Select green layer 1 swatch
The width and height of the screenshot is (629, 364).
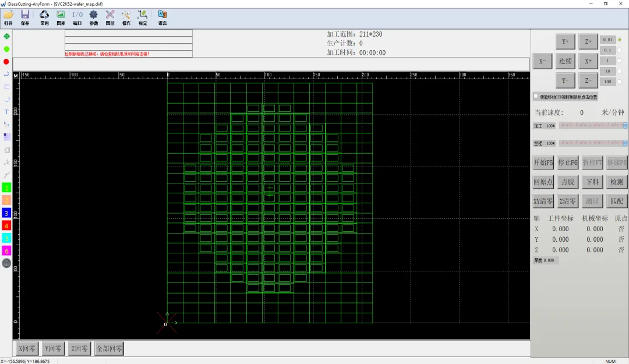pos(6,188)
